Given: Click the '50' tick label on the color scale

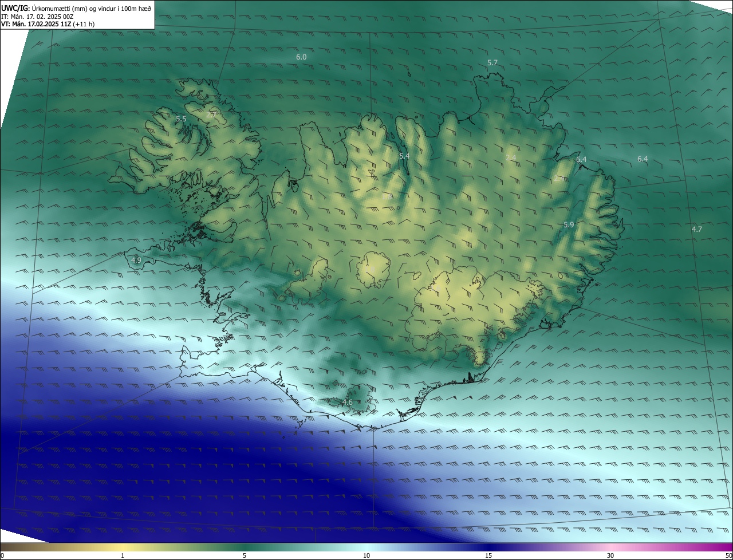Looking at the screenshot, I should [x=728, y=555].
